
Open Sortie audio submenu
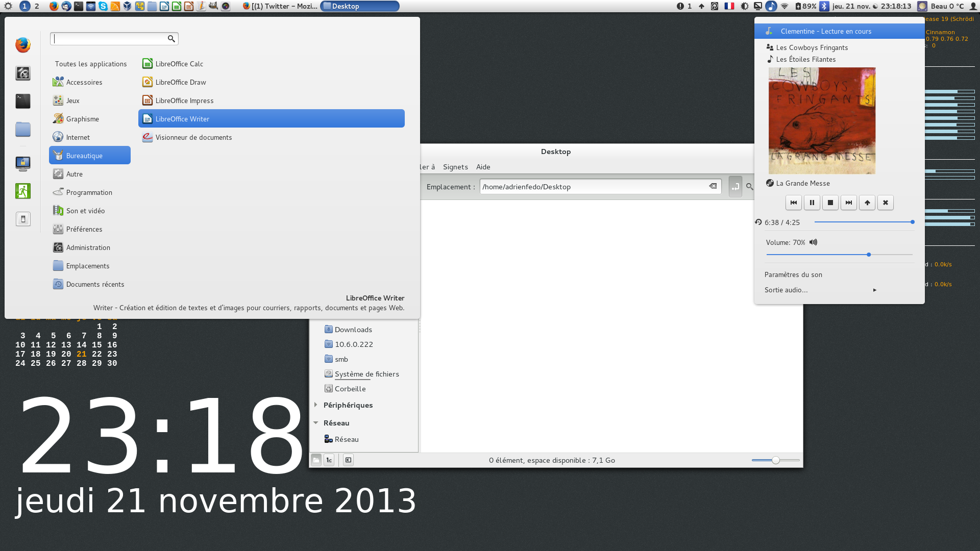820,290
